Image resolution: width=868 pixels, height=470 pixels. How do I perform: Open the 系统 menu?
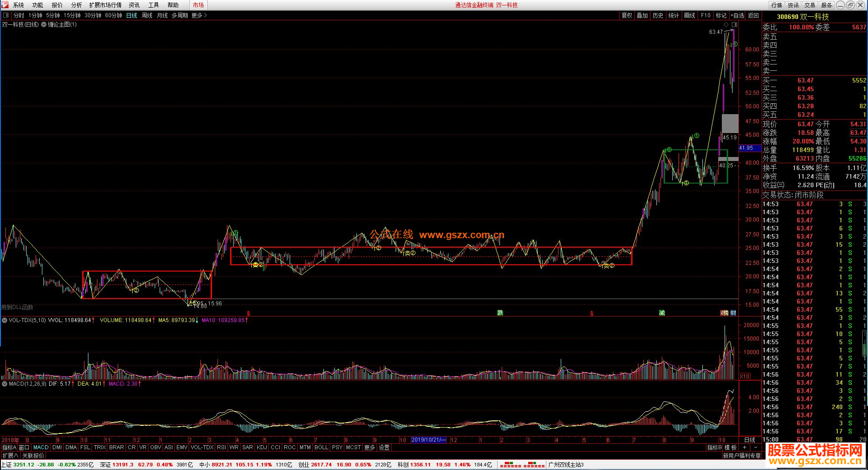click(x=18, y=5)
